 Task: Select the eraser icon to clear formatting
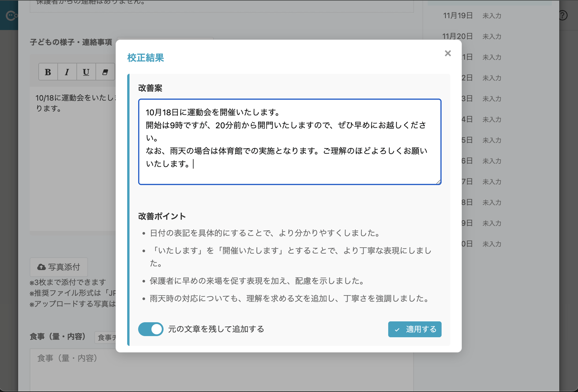(105, 72)
